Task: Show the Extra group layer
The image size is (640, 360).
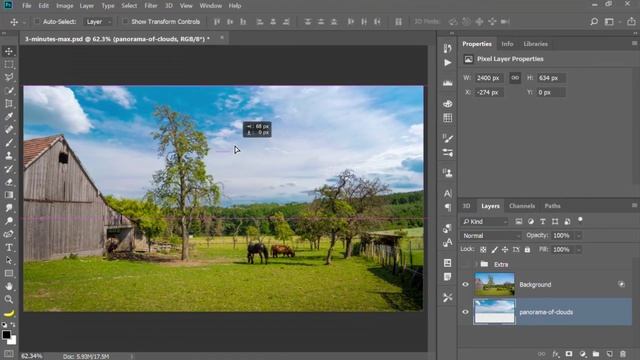Action: click(465, 264)
